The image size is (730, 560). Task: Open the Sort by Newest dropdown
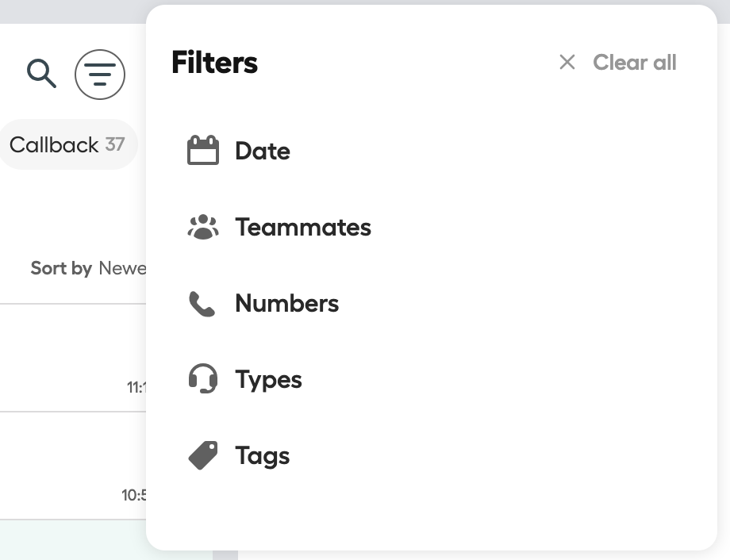tap(88, 268)
